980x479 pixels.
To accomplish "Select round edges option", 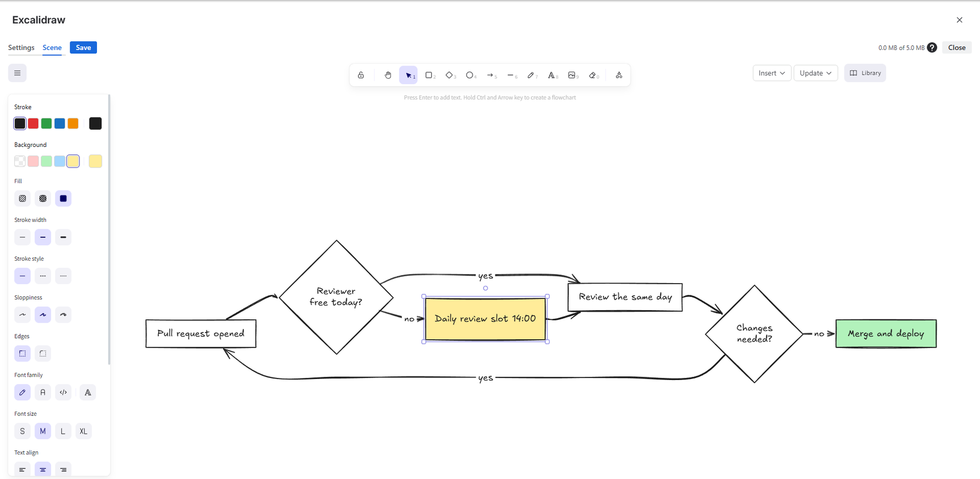I will click(43, 353).
